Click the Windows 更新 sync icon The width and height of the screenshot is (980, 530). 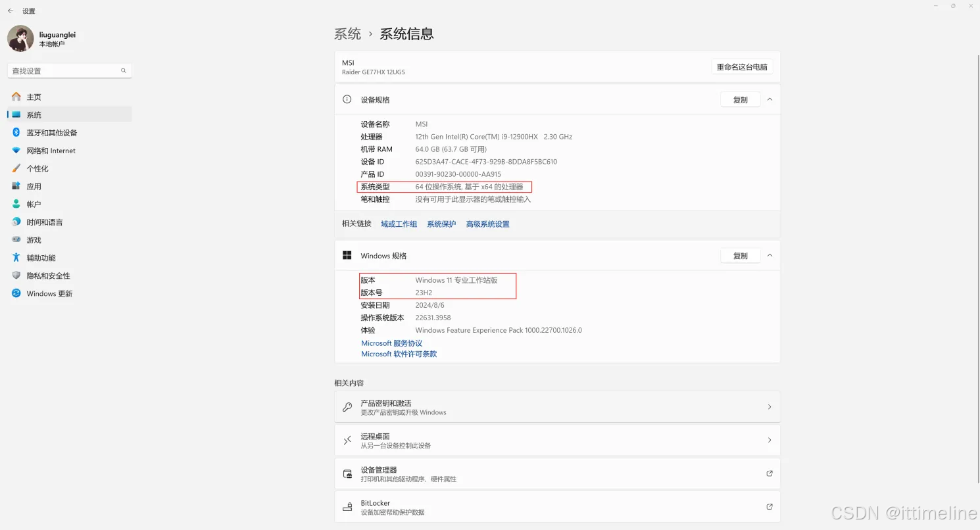[x=16, y=293]
